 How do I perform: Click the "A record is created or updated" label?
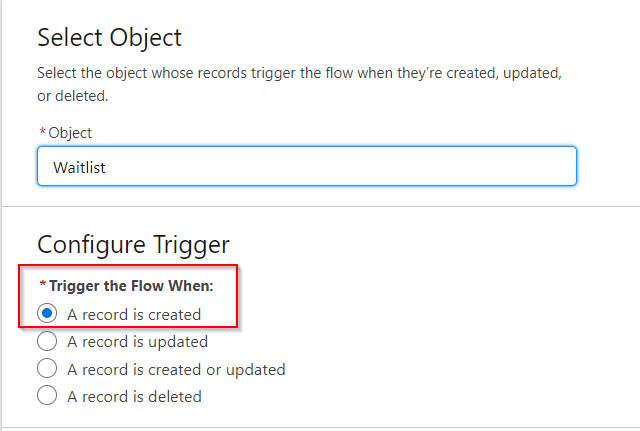click(x=176, y=369)
